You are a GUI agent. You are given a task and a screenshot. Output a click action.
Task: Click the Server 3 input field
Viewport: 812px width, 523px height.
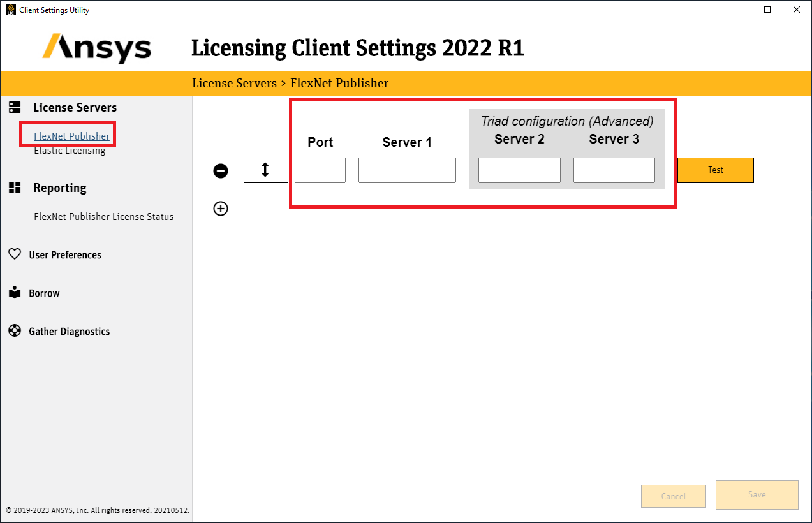tap(614, 170)
